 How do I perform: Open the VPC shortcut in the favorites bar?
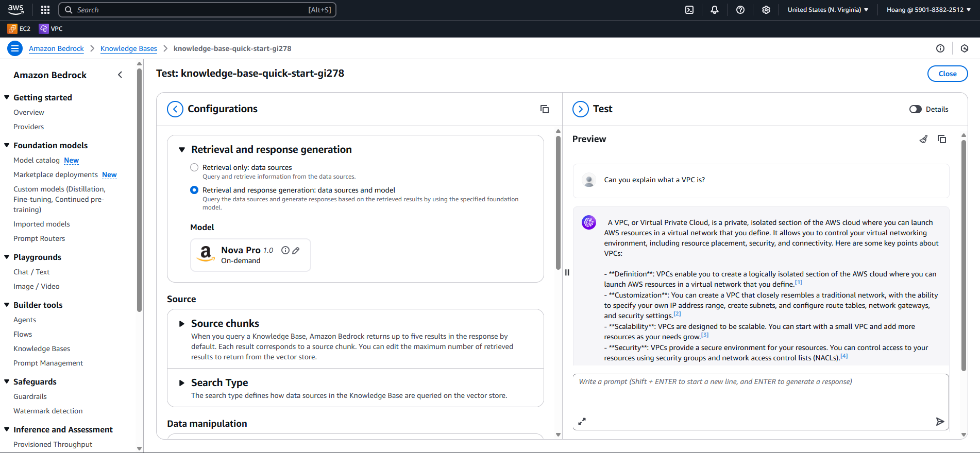[x=51, y=29]
